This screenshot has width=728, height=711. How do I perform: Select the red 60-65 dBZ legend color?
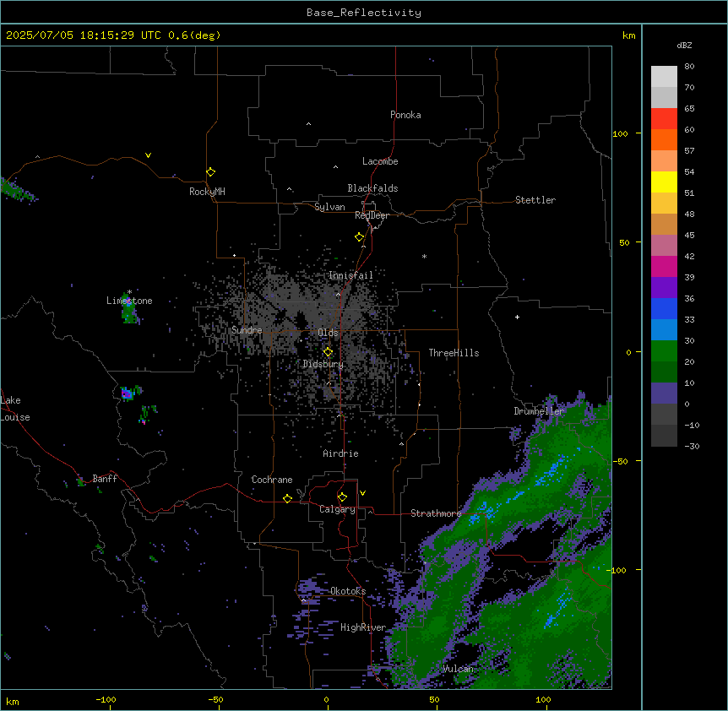click(664, 118)
